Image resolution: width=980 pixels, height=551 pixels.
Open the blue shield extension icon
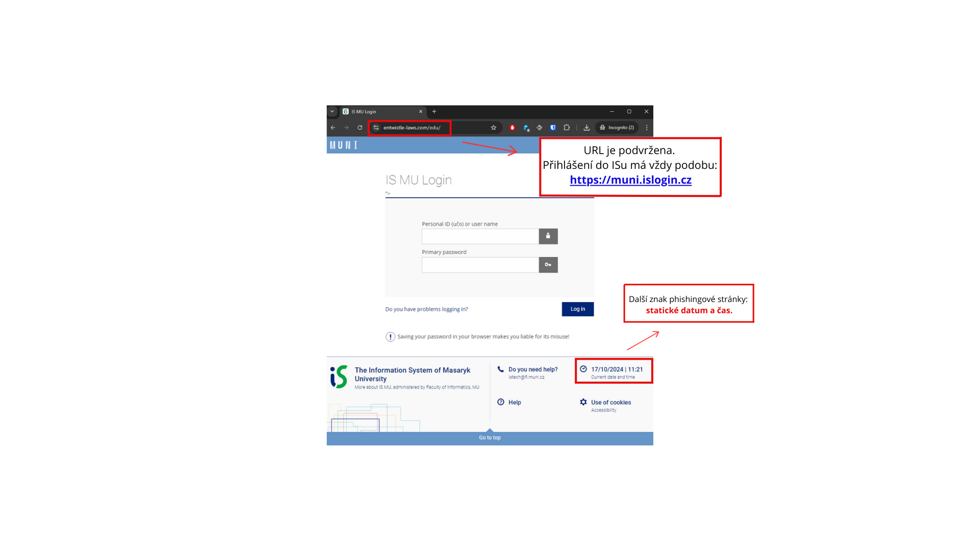click(x=553, y=128)
